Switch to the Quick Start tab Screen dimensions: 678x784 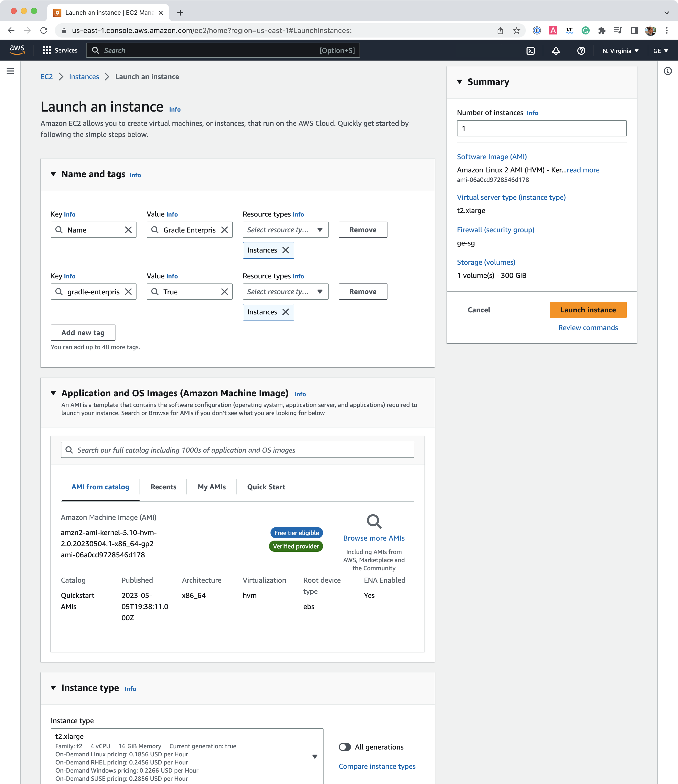tap(266, 487)
